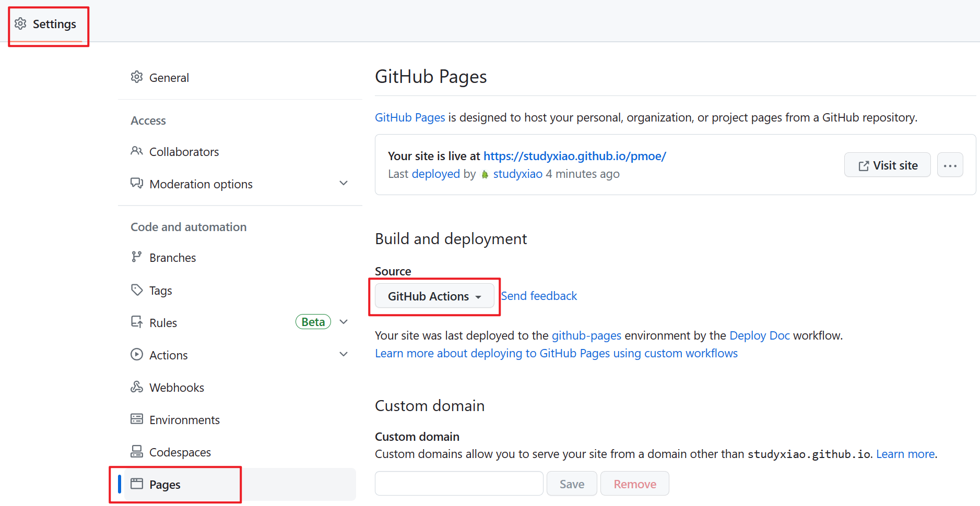Image resolution: width=980 pixels, height=506 pixels.
Task: Open the GitHub Actions source dropdown
Action: pyautogui.click(x=434, y=296)
